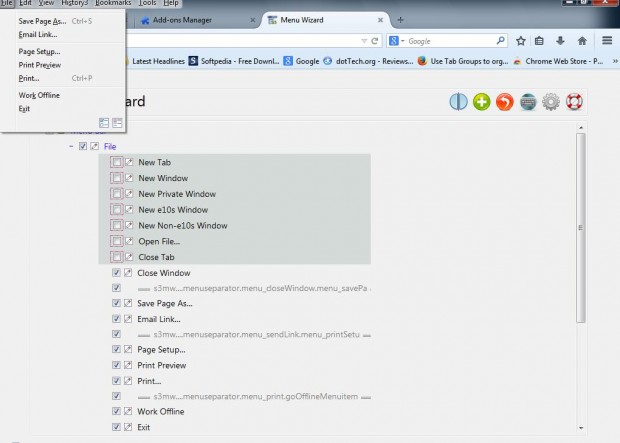Click edit icon next to Open File...
Viewport: 620px width, 443px height.
pos(129,241)
